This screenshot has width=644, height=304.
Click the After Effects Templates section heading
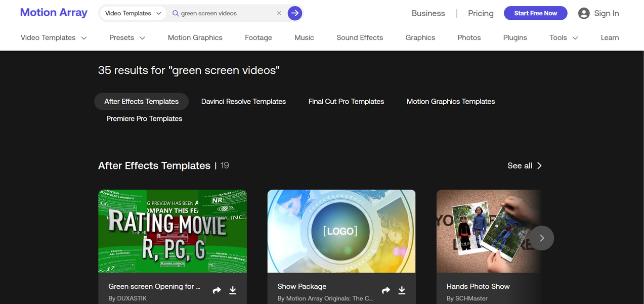click(x=154, y=165)
